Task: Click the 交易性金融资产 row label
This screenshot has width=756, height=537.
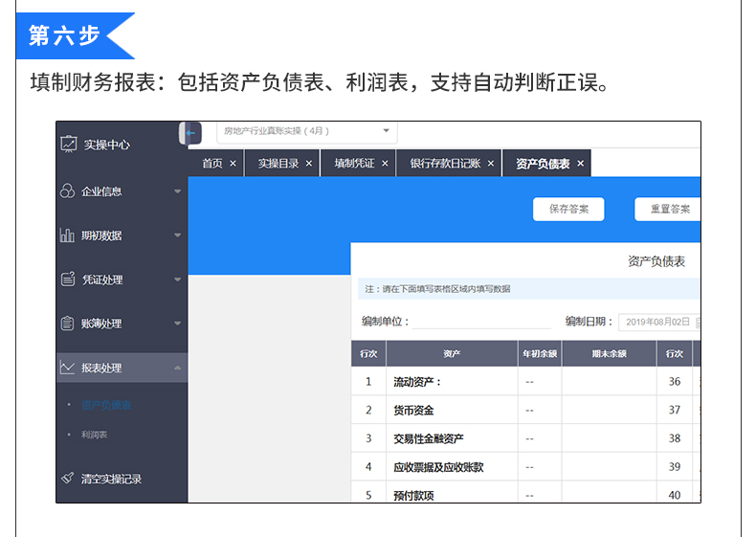Action: [x=429, y=439]
